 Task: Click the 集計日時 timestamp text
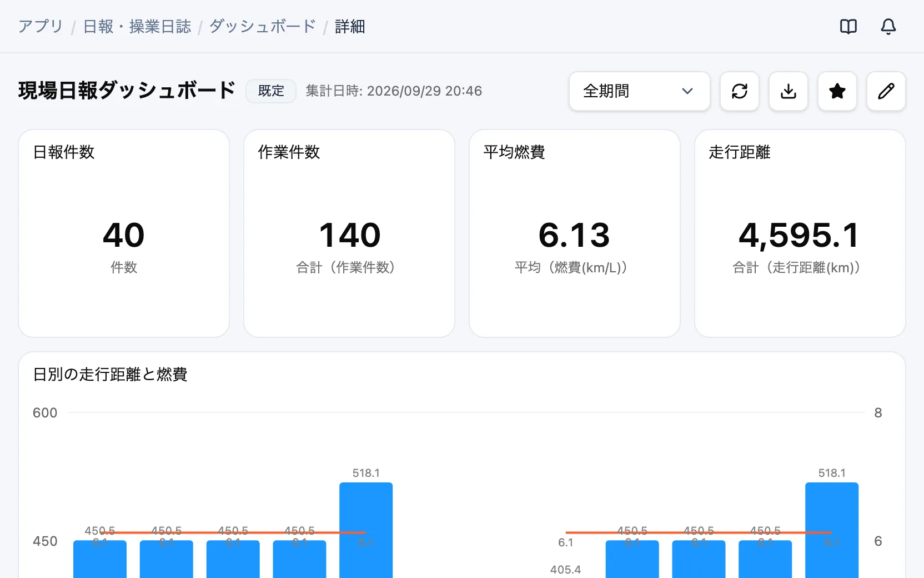click(394, 91)
